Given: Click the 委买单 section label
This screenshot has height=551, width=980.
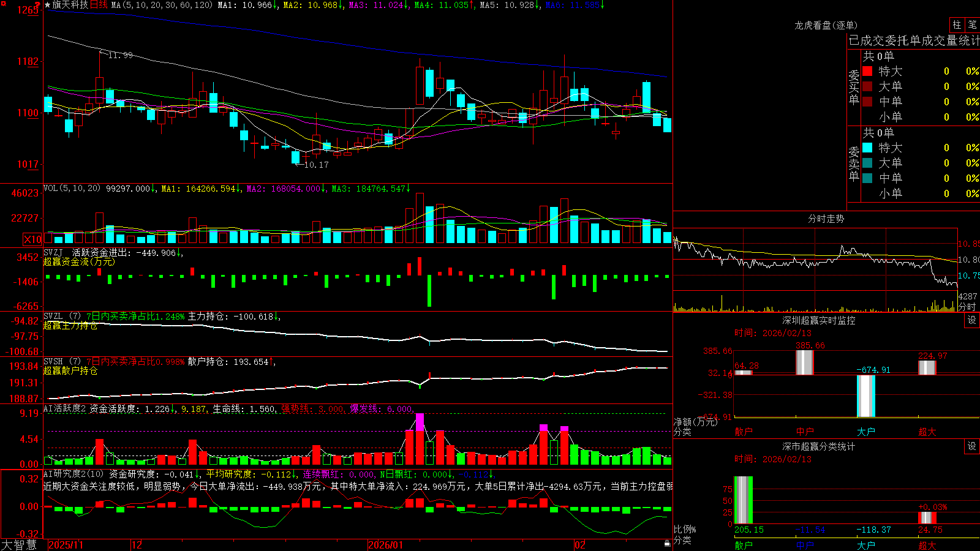Looking at the screenshot, I should [854, 88].
